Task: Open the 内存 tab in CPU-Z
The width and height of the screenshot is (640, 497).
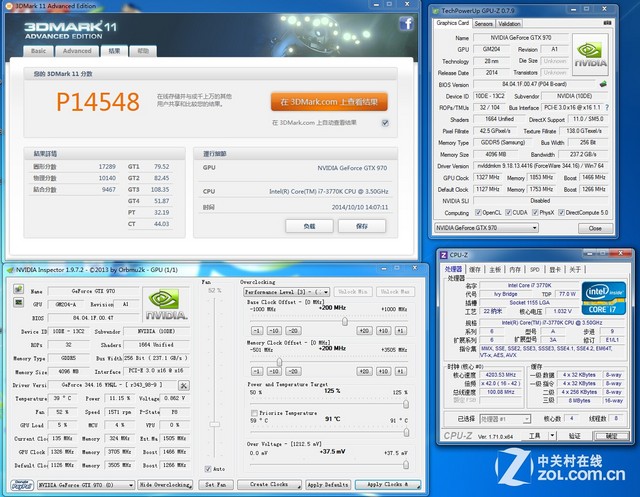Action: click(515, 269)
